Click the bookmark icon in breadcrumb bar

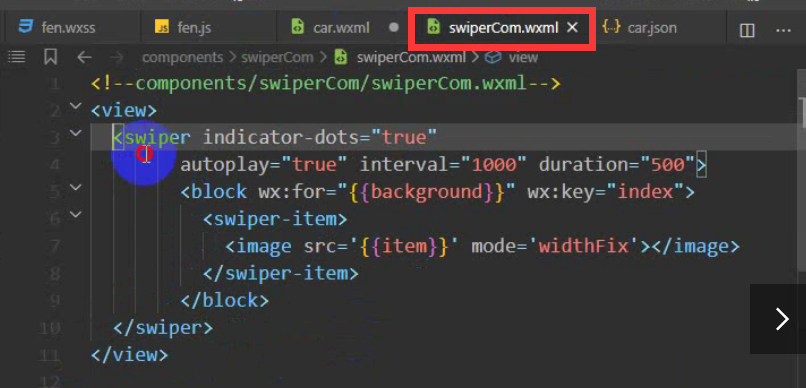50,57
